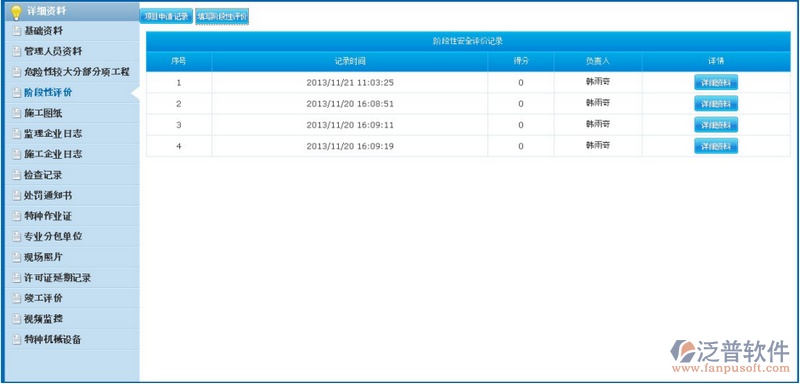Click the document icon beside 竣工评价
The image size is (800, 384).
pyautogui.click(x=17, y=298)
